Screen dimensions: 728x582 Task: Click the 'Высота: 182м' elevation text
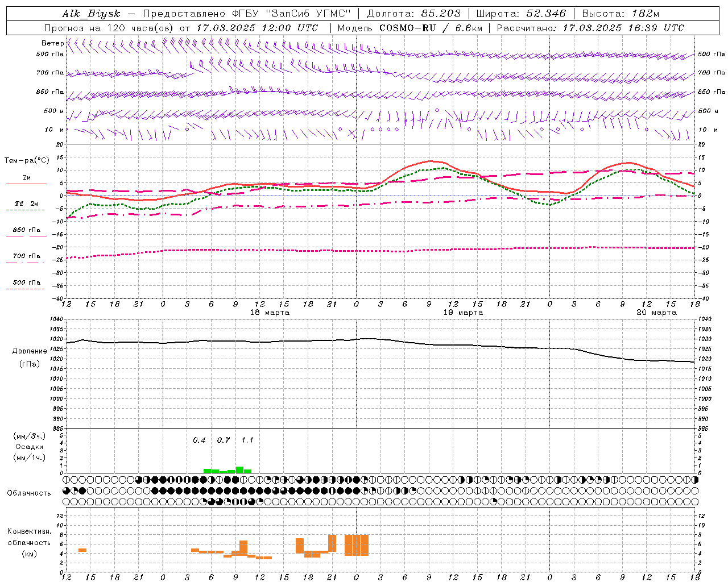click(621, 14)
